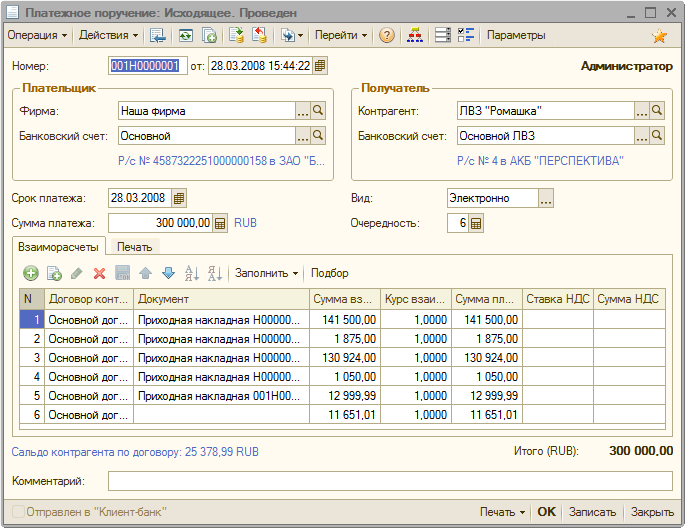This screenshot has height=528, width=685.
Task: Open calculator for Сумма платежа
Action: [x=220, y=223]
